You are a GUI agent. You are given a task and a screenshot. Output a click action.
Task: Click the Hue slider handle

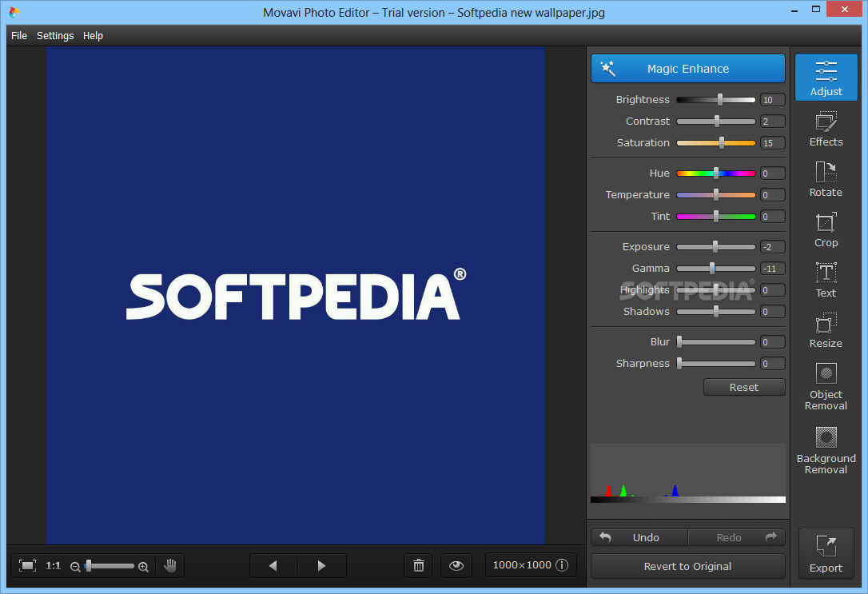pos(716,173)
